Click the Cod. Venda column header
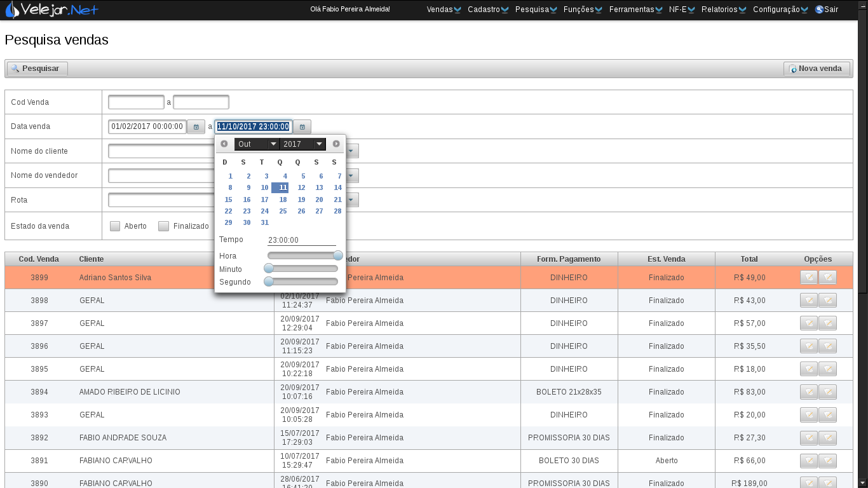 click(39, 259)
